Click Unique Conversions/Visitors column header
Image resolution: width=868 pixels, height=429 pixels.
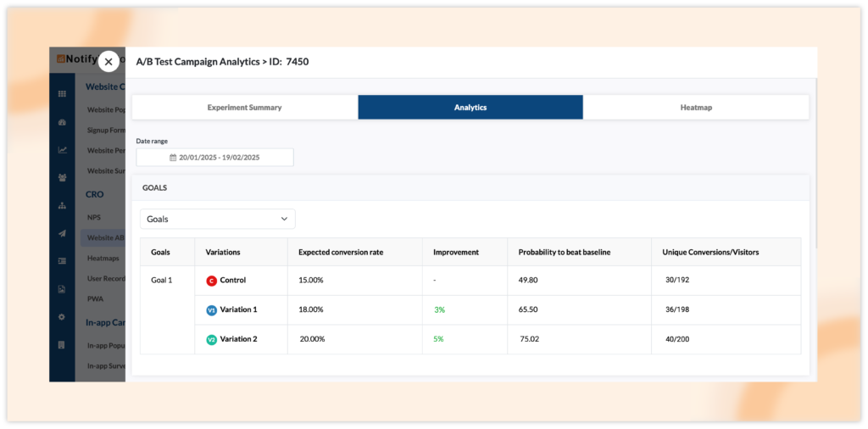click(710, 252)
